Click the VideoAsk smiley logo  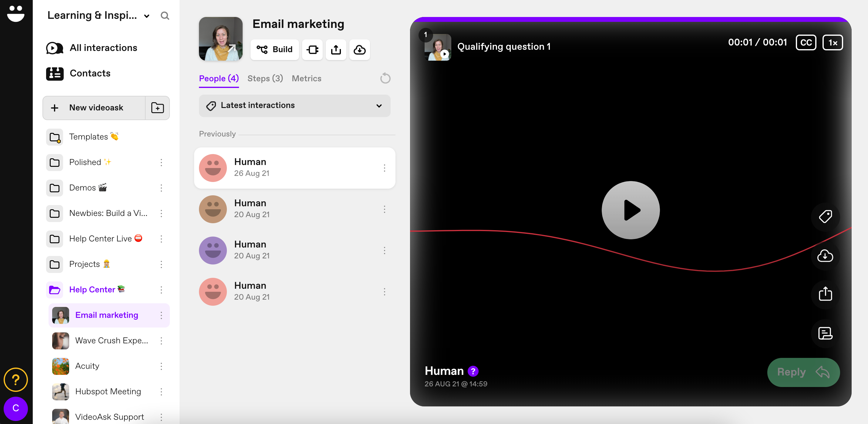click(15, 13)
